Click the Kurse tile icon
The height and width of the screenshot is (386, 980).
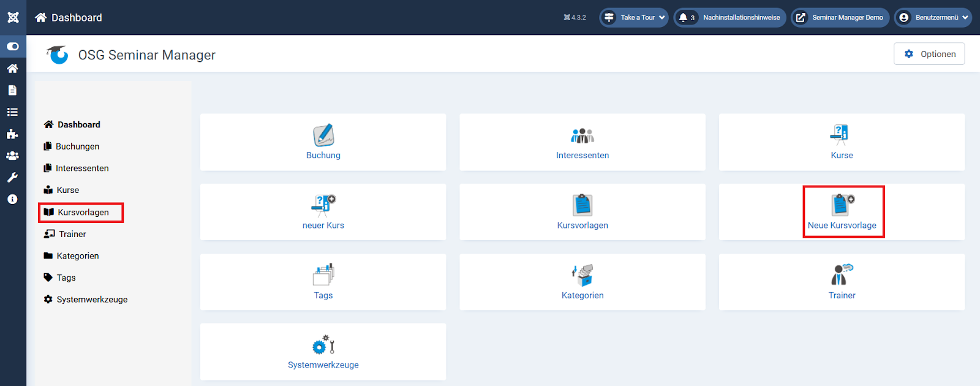pyautogui.click(x=840, y=134)
